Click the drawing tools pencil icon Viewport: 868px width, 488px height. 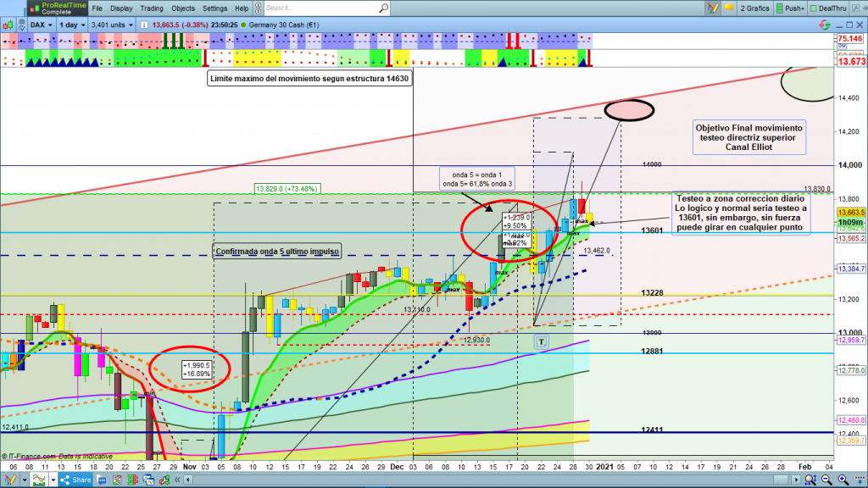tap(712, 8)
